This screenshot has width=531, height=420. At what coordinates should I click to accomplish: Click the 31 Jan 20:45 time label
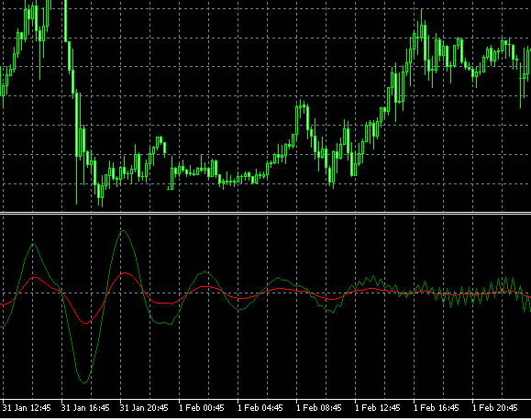[144, 407]
